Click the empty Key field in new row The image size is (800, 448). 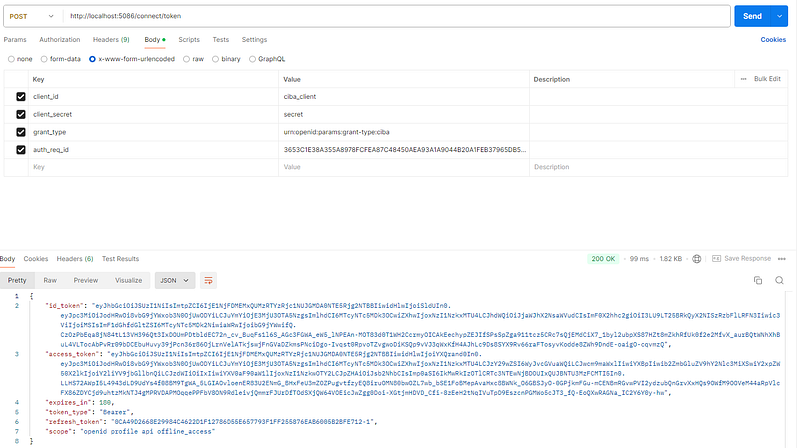click(x=153, y=167)
